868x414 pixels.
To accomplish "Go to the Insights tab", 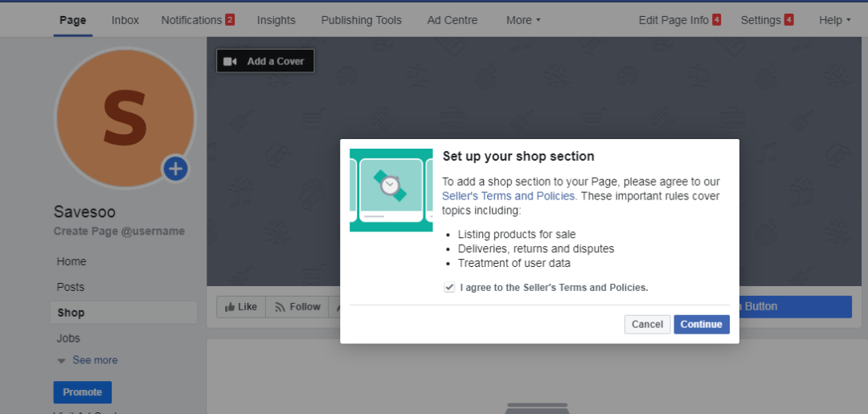I will [276, 20].
